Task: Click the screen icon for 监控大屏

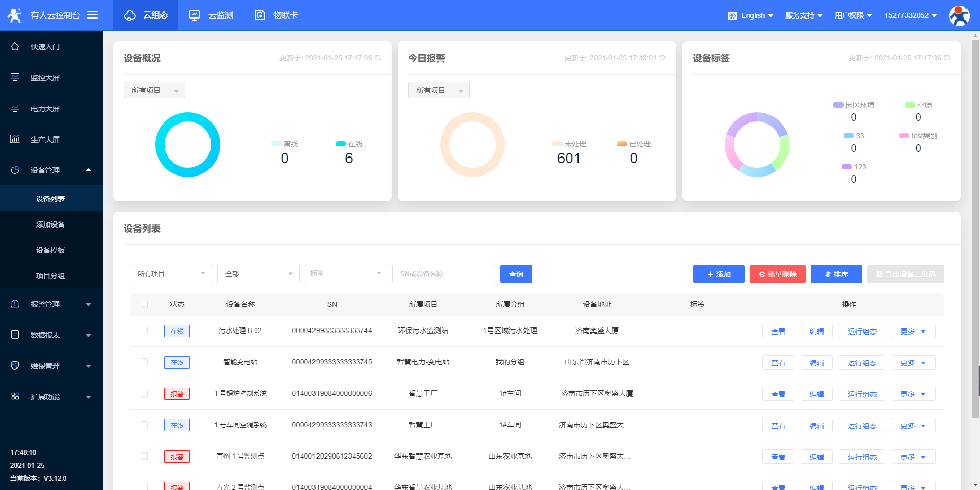Action: (x=15, y=77)
